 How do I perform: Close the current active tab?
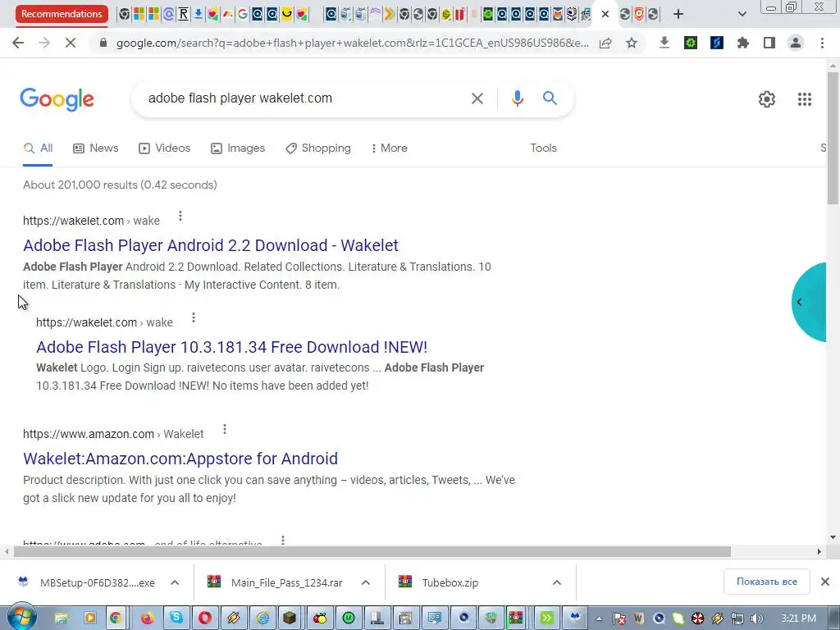click(605, 15)
